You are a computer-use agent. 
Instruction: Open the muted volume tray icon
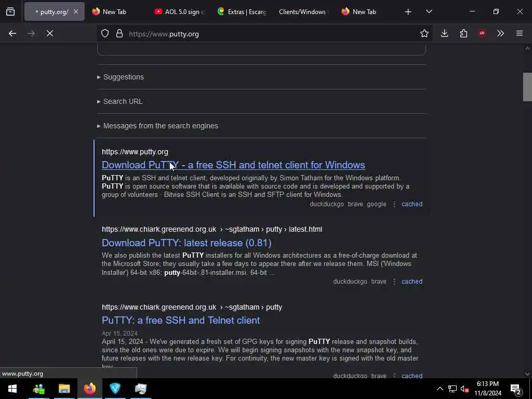tap(464, 389)
